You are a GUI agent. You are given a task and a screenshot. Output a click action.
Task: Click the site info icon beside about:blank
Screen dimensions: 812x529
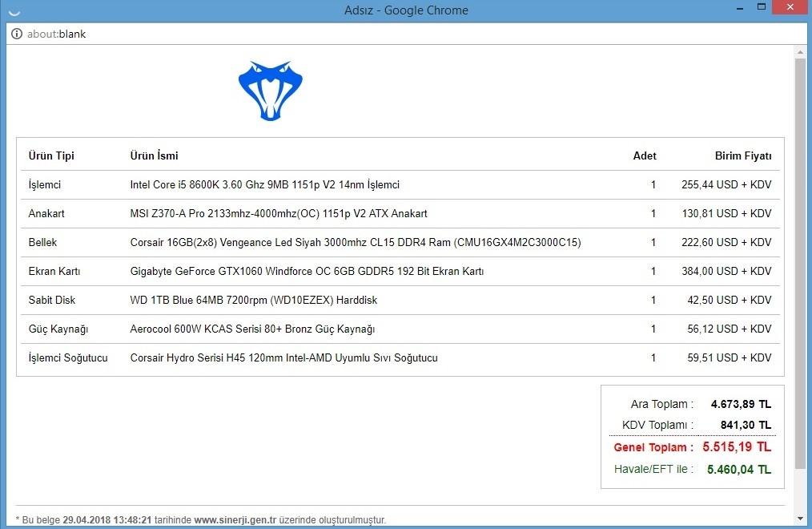coord(17,34)
